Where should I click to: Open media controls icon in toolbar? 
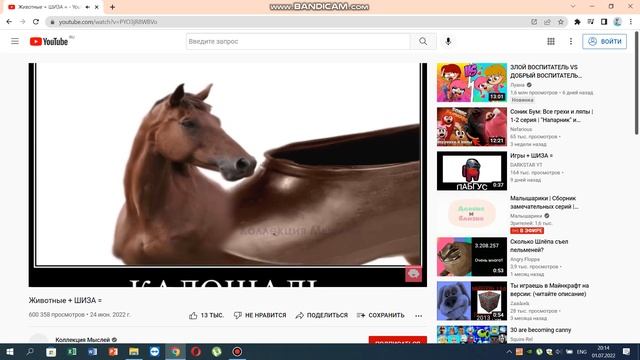(591, 22)
